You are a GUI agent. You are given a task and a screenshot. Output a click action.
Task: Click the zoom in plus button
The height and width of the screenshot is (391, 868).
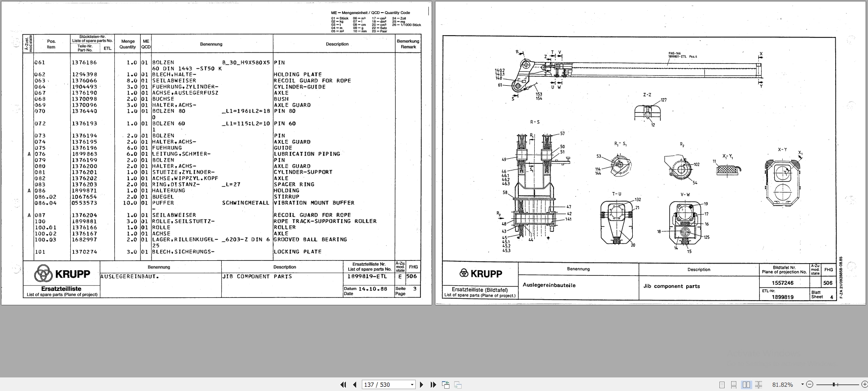point(864,384)
